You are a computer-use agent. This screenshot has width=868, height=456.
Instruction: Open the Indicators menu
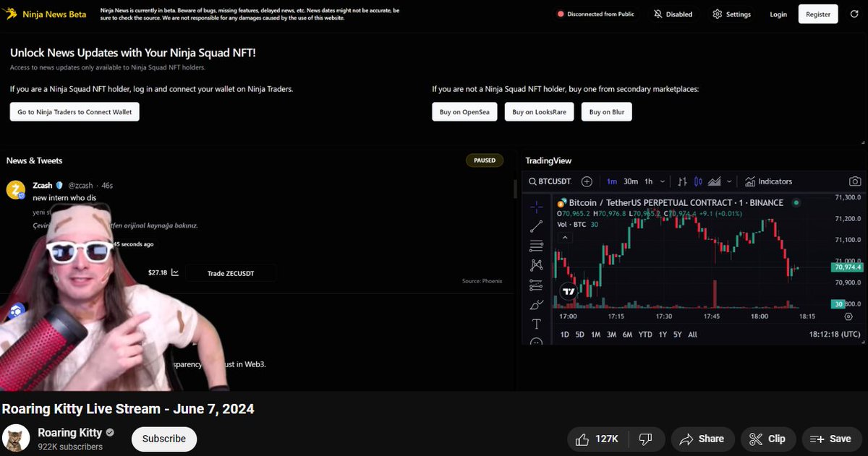pyautogui.click(x=769, y=181)
